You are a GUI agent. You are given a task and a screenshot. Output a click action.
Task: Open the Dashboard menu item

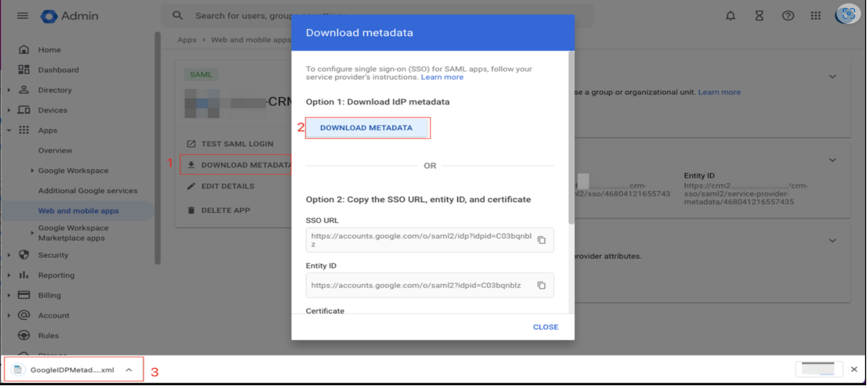pyautogui.click(x=58, y=70)
